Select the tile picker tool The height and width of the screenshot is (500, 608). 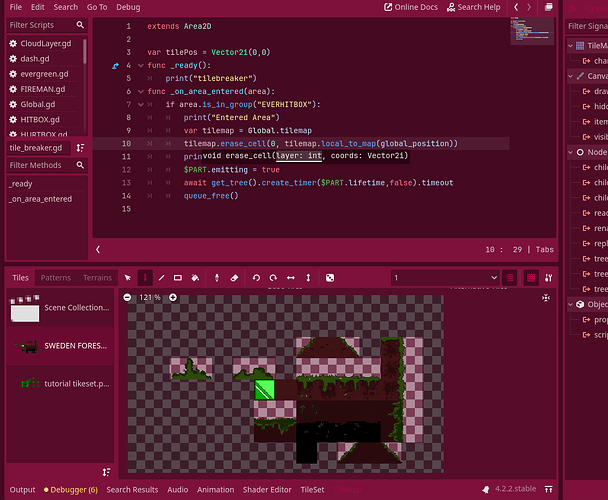pos(217,278)
